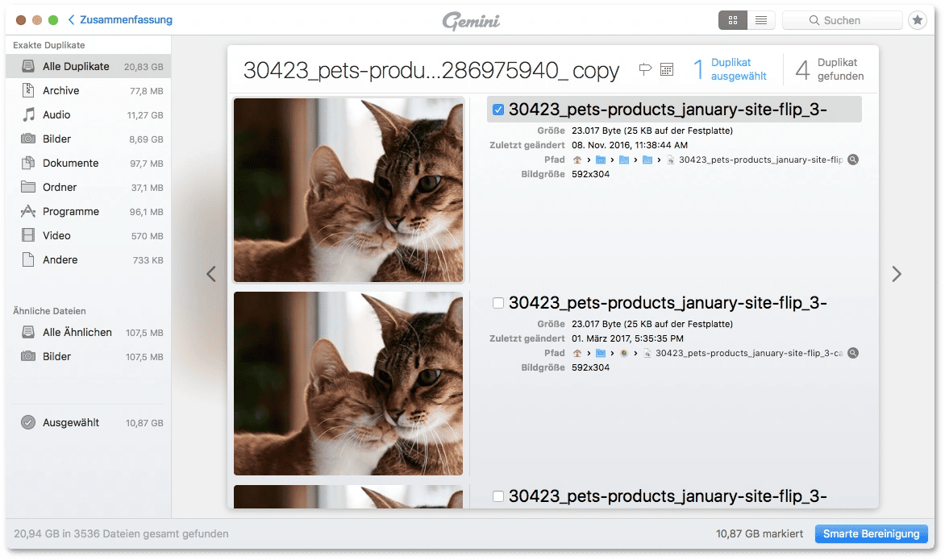Show Bilder under Ähnliche Dateien

[x=88, y=356]
